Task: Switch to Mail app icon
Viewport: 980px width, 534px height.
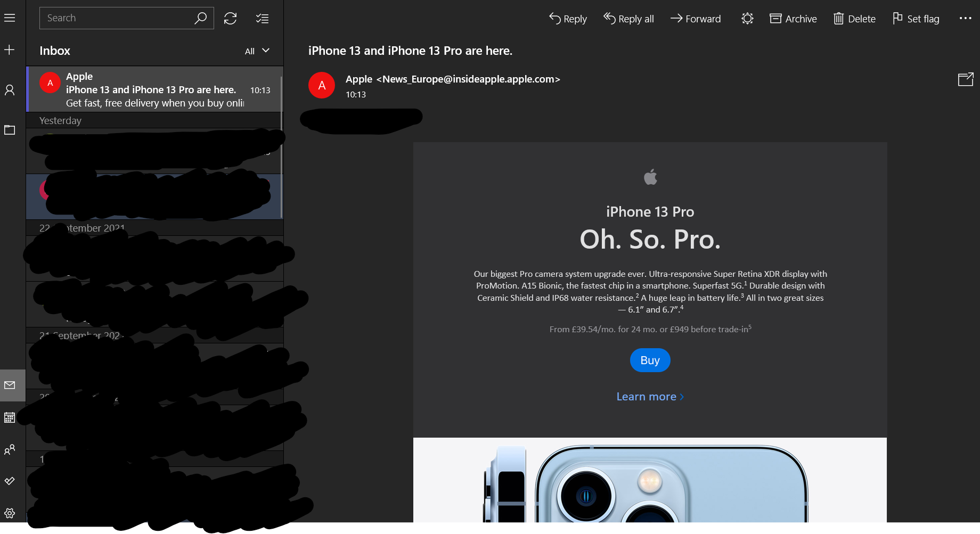Action: (x=10, y=385)
